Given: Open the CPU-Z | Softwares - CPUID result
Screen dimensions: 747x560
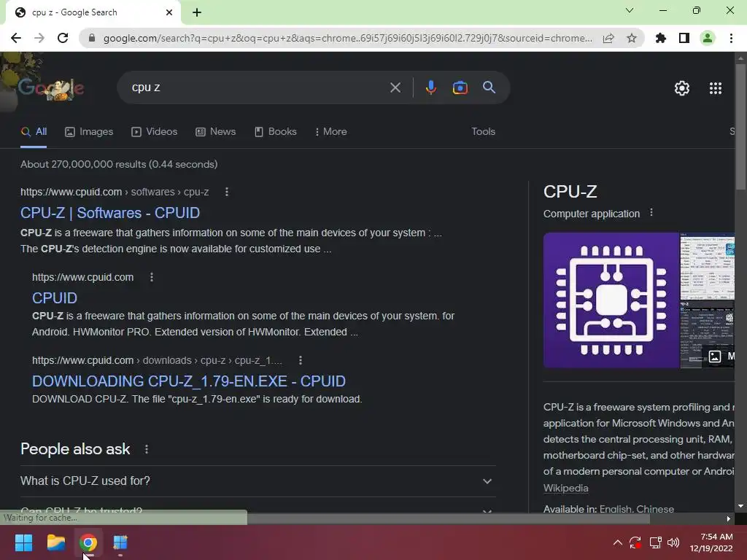Looking at the screenshot, I should (x=110, y=213).
